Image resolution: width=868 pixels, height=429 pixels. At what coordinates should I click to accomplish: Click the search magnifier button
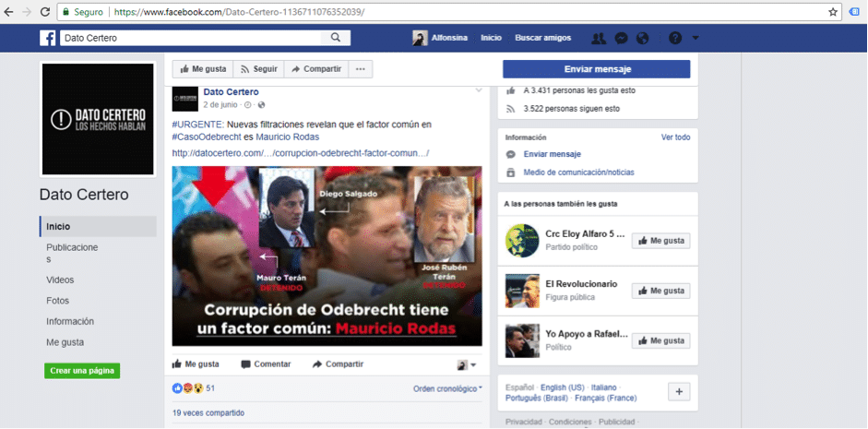[336, 38]
